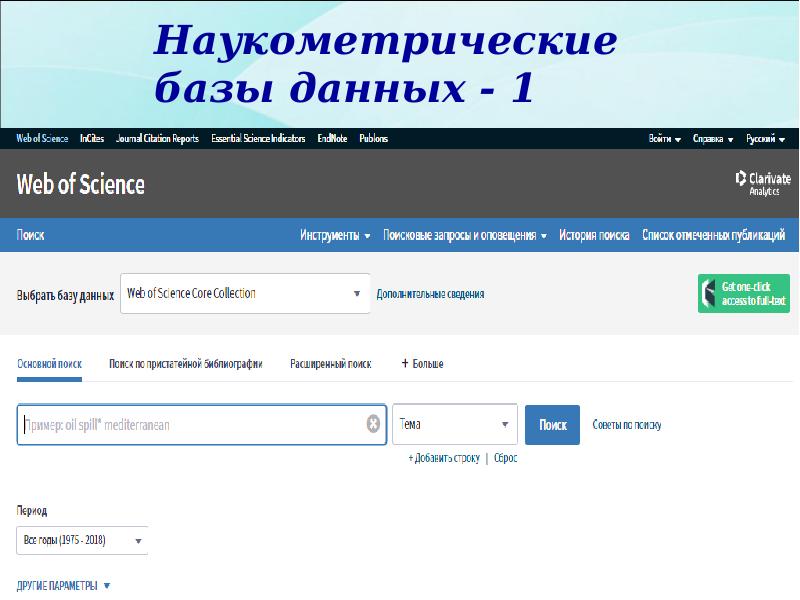Open the Инструменты menu
Viewport: 800px width, 600px height.
[335, 235]
